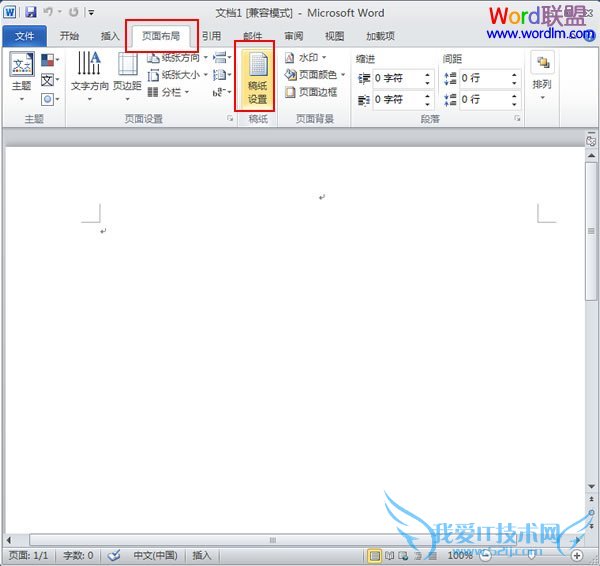Switch to the 审阅 review tab
The height and width of the screenshot is (566, 600).
[x=294, y=36]
